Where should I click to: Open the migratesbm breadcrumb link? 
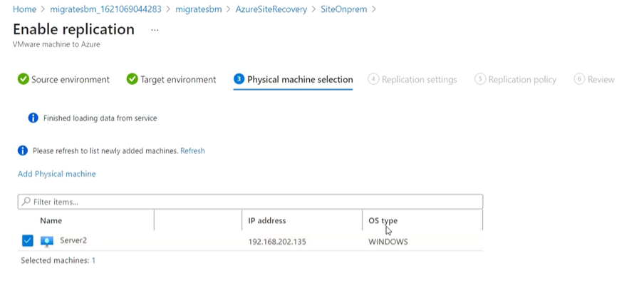pos(198,9)
